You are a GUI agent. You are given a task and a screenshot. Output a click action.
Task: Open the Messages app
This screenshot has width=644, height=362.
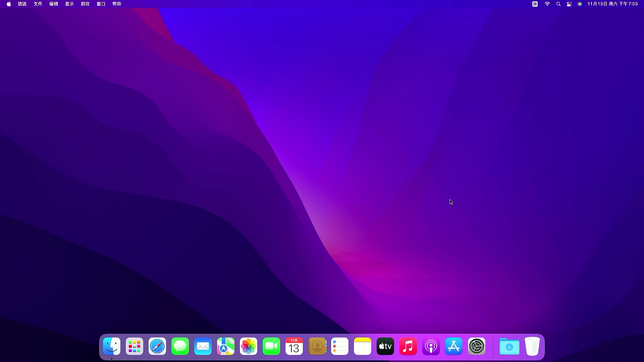click(x=180, y=346)
